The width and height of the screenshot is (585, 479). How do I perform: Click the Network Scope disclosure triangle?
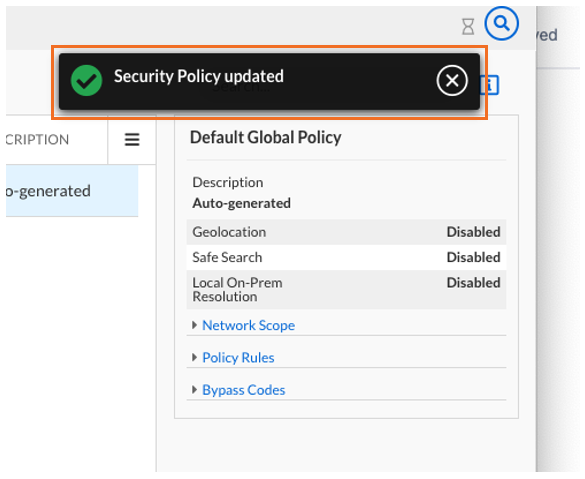click(194, 325)
